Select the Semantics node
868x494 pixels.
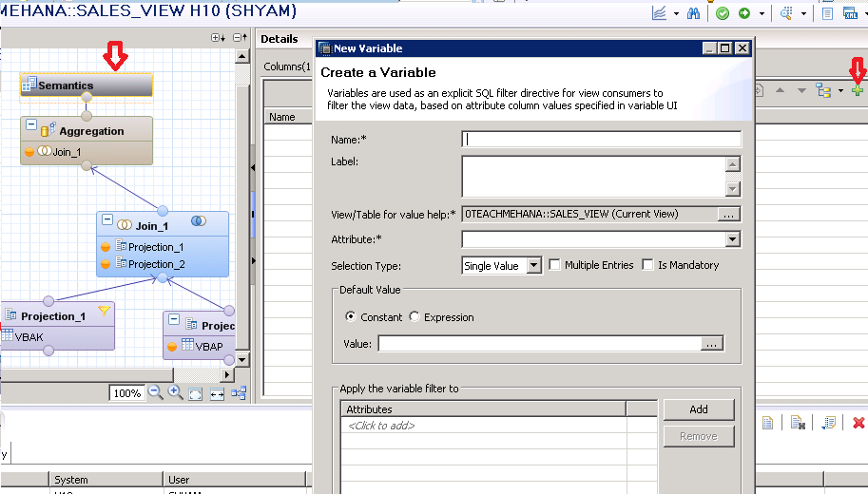[87, 85]
